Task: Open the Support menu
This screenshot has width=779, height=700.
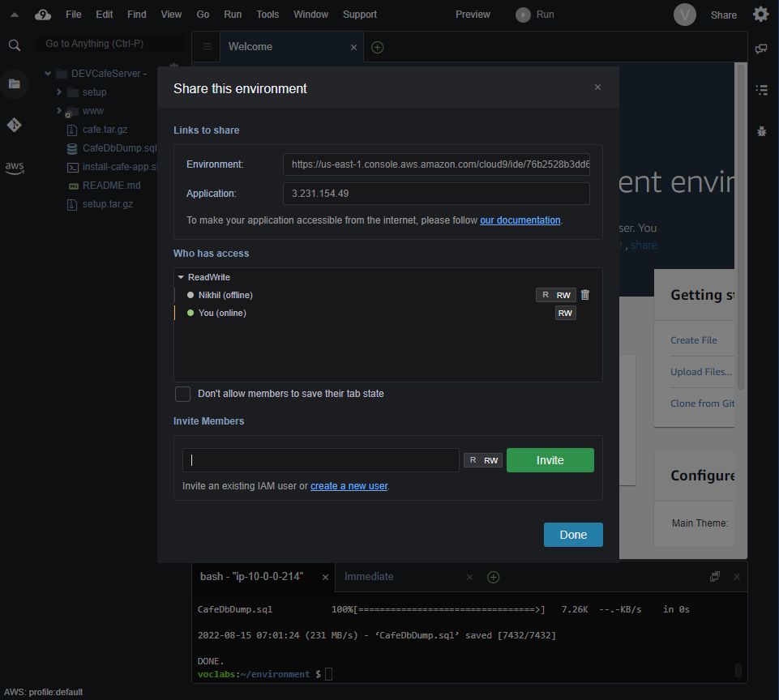Action: [360, 15]
